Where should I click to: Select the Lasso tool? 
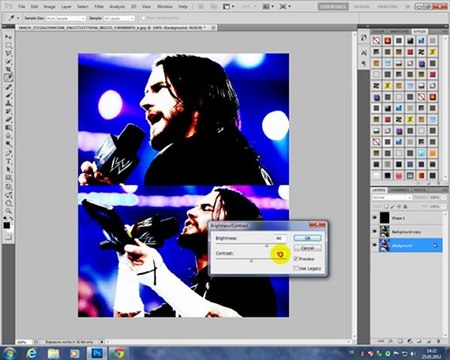point(8,53)
